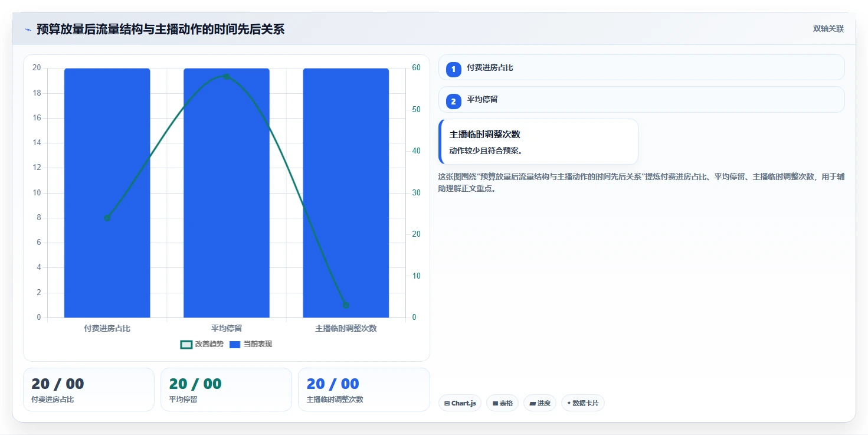
Task: Click left axis value 10
Action: pyautogui.click(x=37, y=193)
